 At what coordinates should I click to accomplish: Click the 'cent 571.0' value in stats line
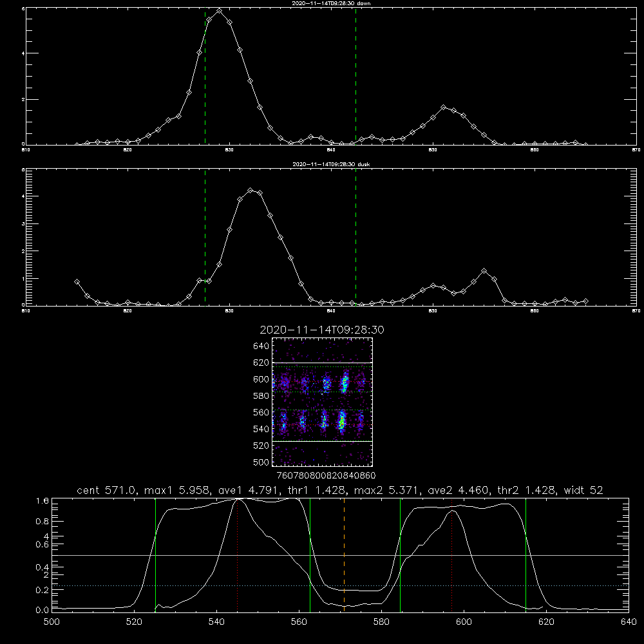(x=107, y=490)
